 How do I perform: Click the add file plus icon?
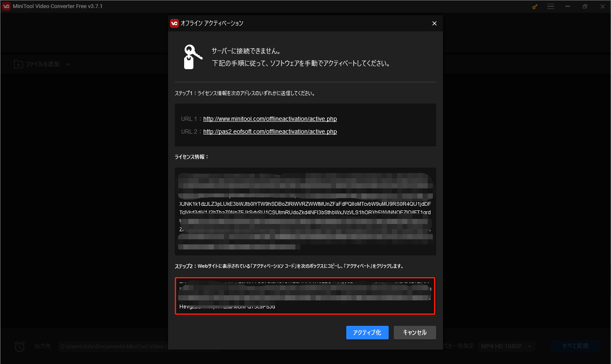coord(18,64)
